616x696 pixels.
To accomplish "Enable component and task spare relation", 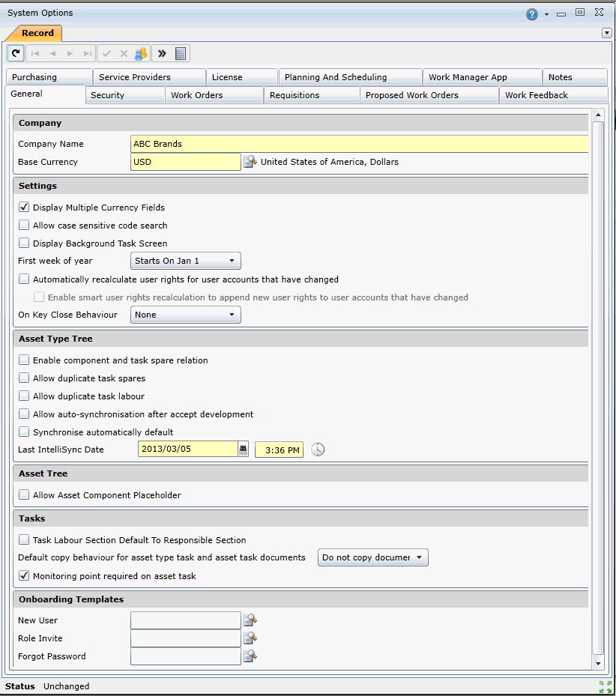I will click(24, 360).
